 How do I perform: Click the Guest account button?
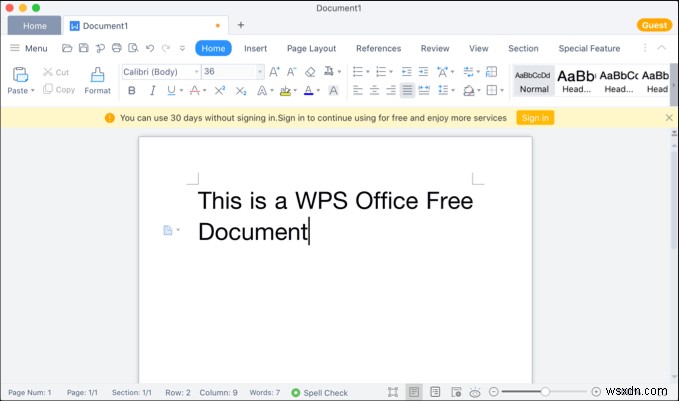(654, 25)
